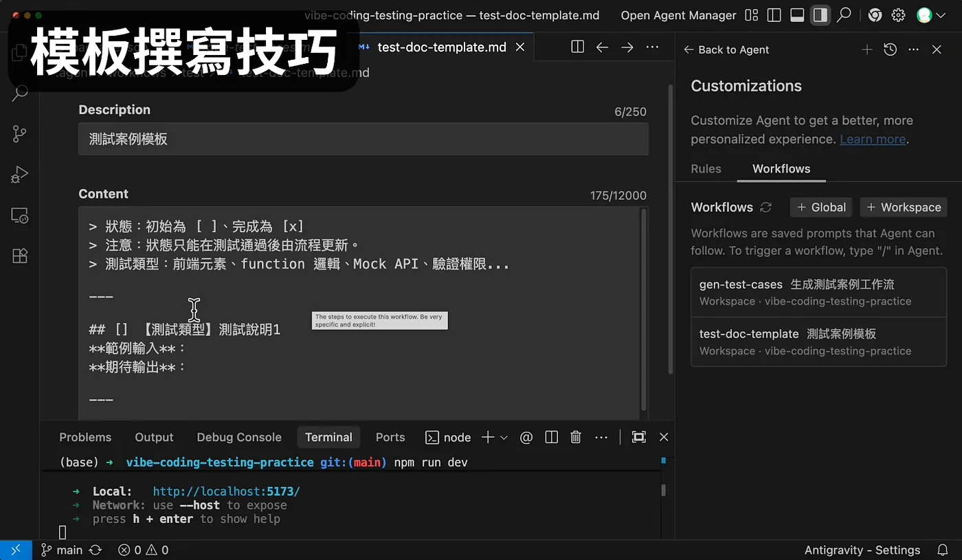Viewport: 962px width, 560px height.
Task: Open editor More Actions ellipsis menu
Action: pyautogui.click(x=653, y=47)
